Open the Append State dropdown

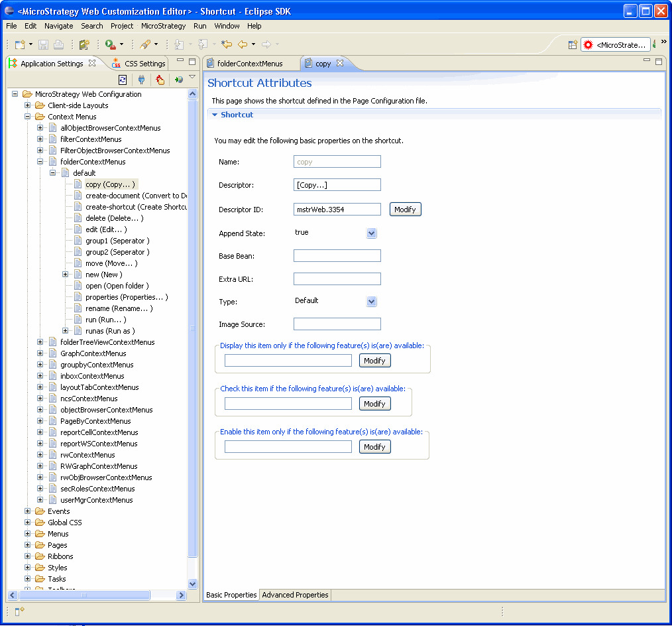coord(372,233)
